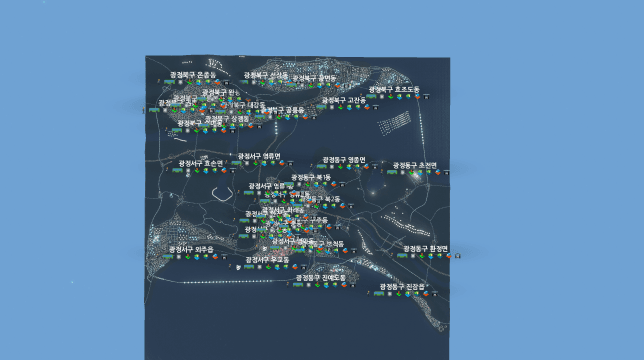
Task: Click the 광정동구 초전면 district label
Action: click(x=415, y=165)
